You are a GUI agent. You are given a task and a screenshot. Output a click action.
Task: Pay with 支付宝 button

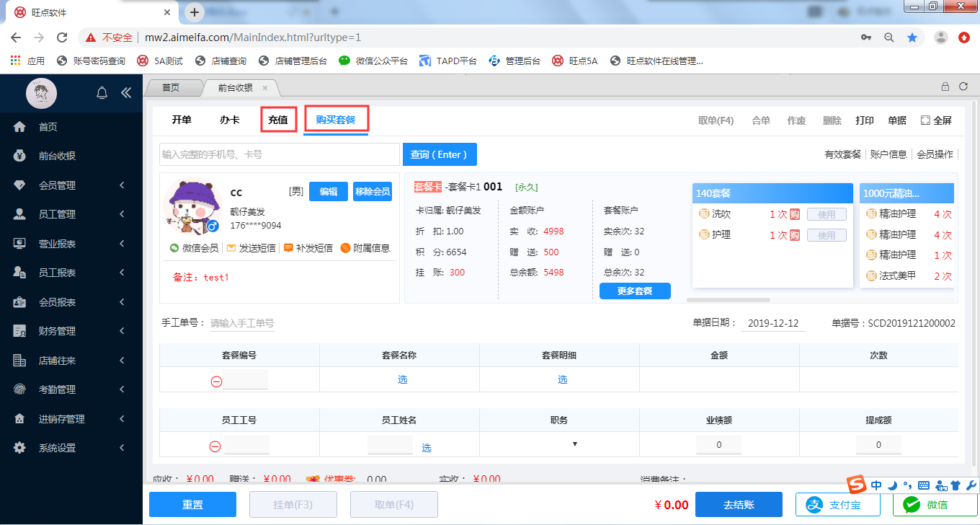[x=839, y=505]
